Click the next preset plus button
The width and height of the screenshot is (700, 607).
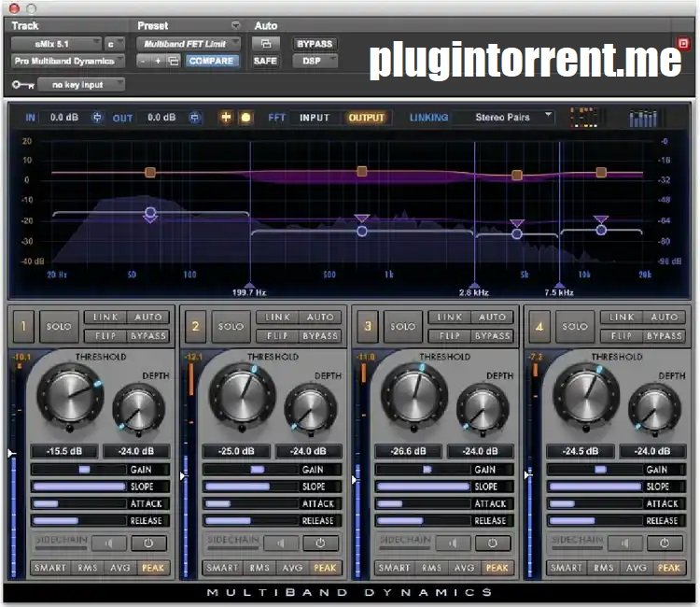(x=158, y=61)
